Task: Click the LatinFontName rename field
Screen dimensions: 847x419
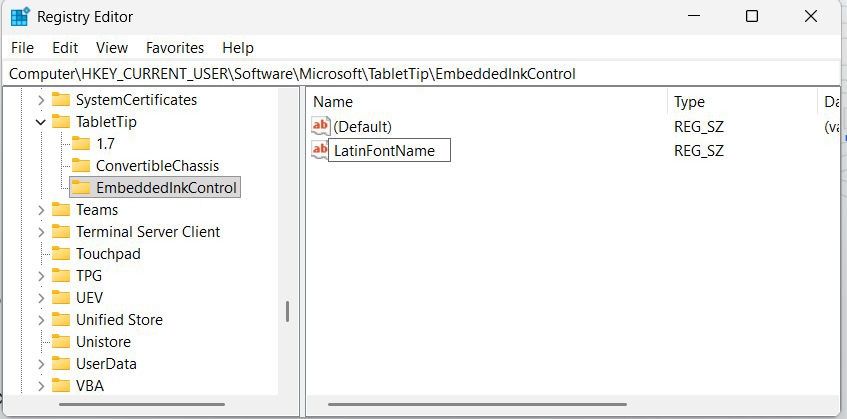Action: pyautogui.click(x=389, y=150)
